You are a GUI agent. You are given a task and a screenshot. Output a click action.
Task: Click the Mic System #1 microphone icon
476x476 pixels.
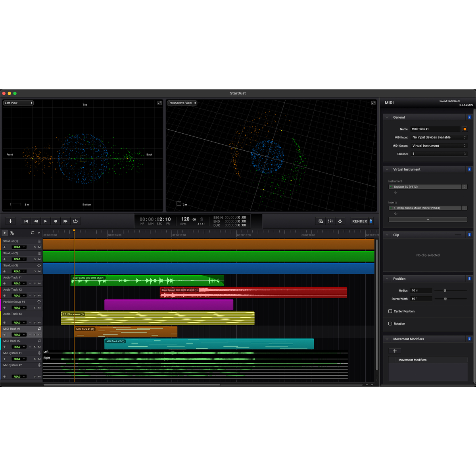point(39,353)
